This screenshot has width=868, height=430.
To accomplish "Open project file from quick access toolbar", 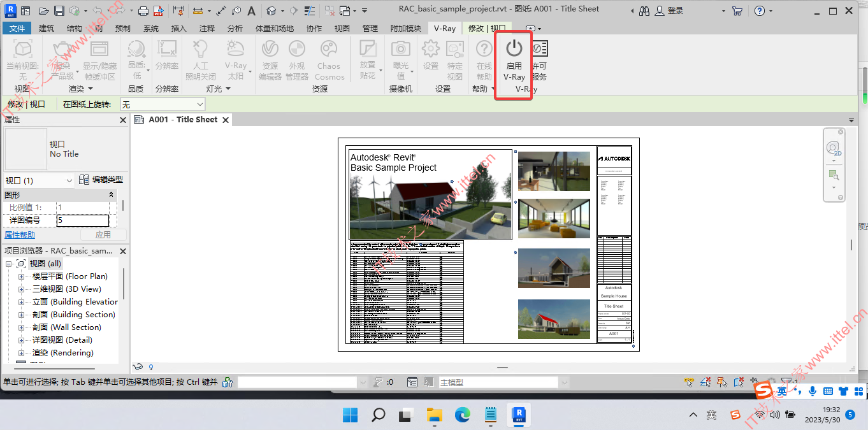I will coord(43,11).
